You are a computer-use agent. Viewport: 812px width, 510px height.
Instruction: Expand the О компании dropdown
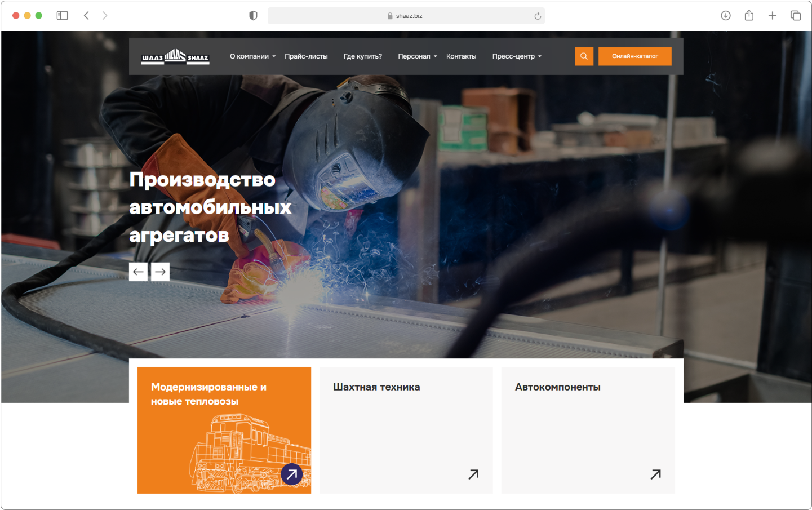pyautogui.click(x=252, y=56)
